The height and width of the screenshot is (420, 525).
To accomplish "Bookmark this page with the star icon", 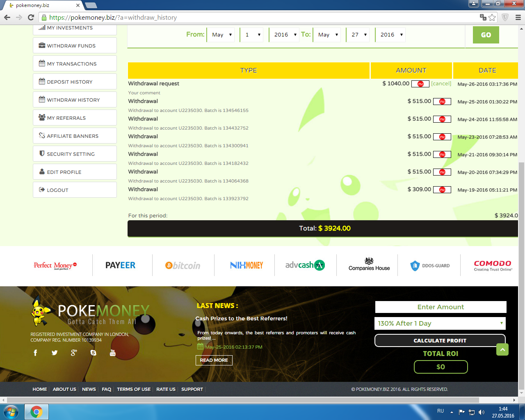I will coord(492,17).
